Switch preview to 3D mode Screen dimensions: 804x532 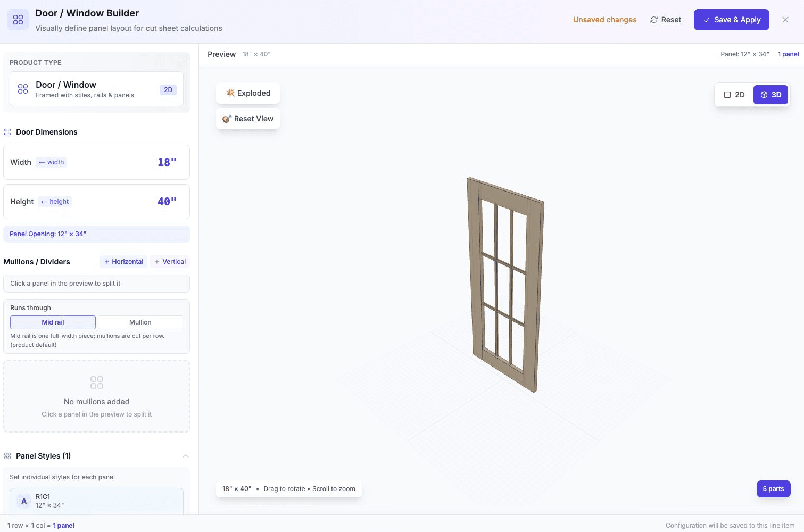tap(770, 95)
